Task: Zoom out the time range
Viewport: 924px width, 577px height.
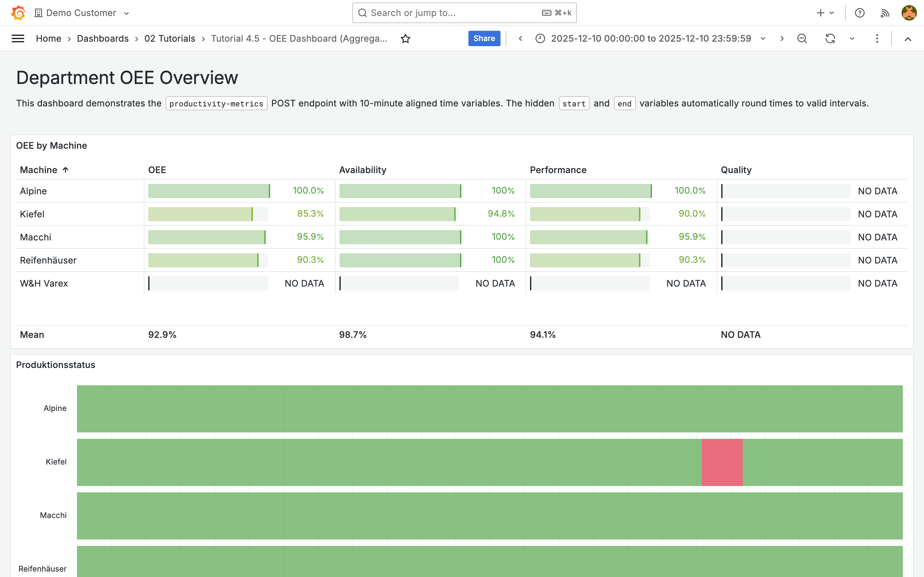Action: tap(802, 38)
